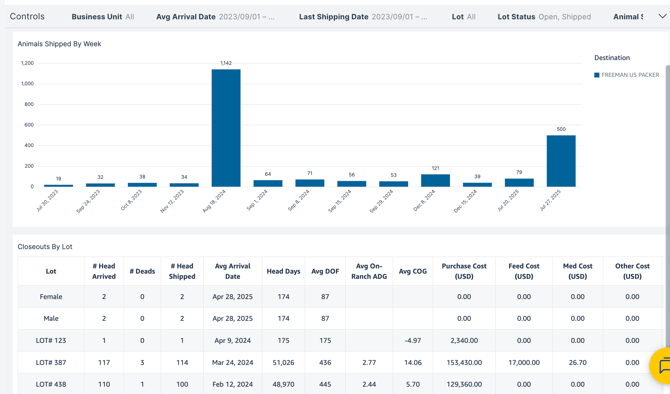Select the Sep 8, 2024 bar (71)
The image size is (670, 394).
coord(309,183)
